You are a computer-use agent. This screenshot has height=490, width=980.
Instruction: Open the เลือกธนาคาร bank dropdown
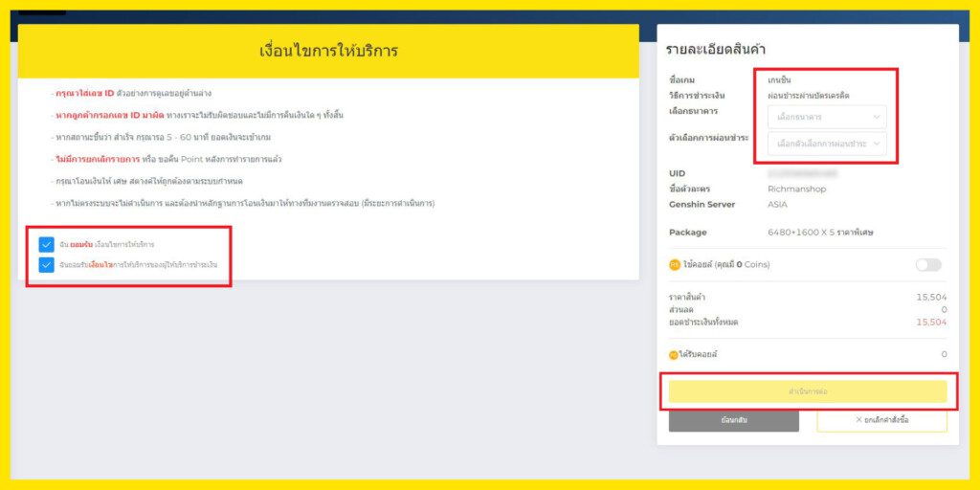826,118
